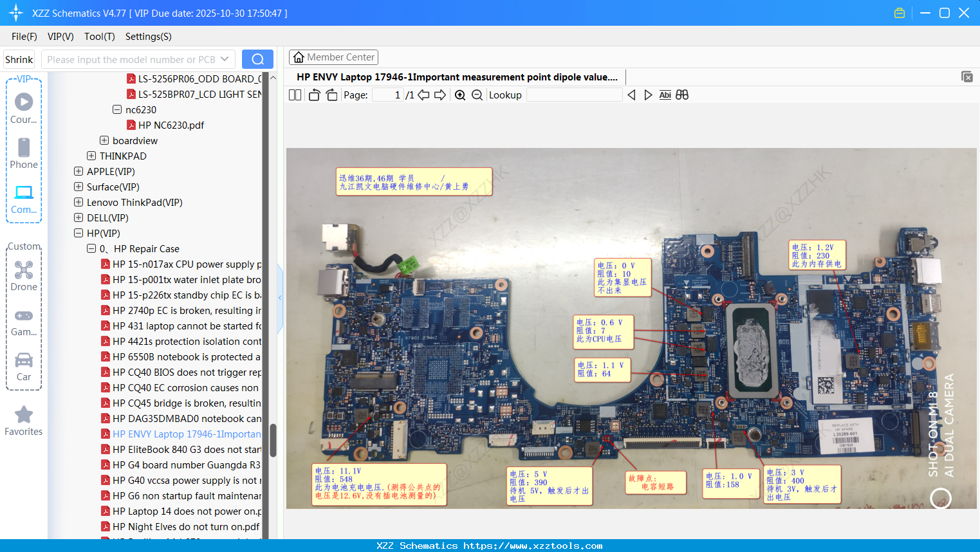The image size is (980, 552).
Task: Click the yellow VIP briefcase icon
Action: 900,13
